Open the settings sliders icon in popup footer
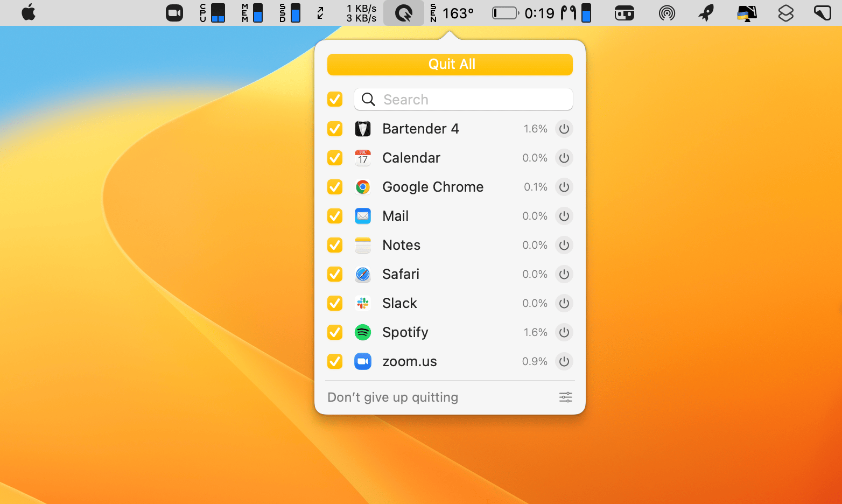The image size is (842, 504). pos(565,397)
